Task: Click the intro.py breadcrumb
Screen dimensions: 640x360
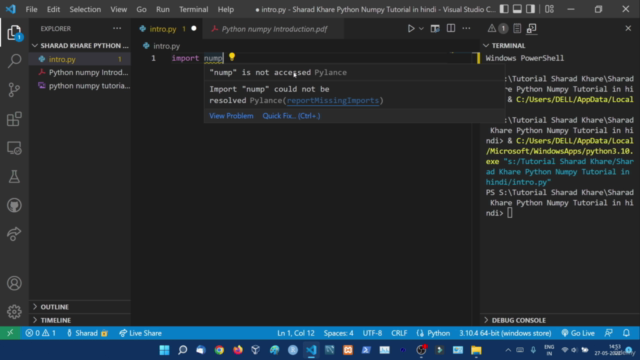Action: pyautogui.click(x=162, y=46)
